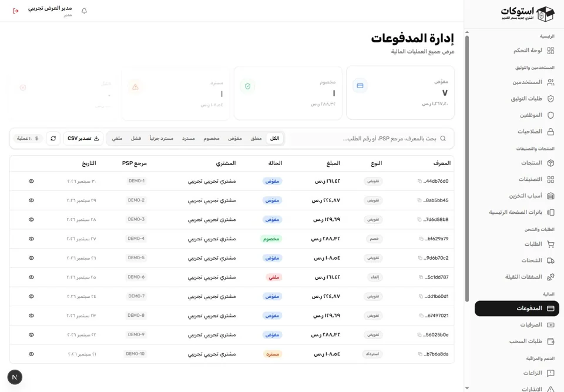Select the مسترد filter tab
564x392 pixels.
tap(188, 138)
